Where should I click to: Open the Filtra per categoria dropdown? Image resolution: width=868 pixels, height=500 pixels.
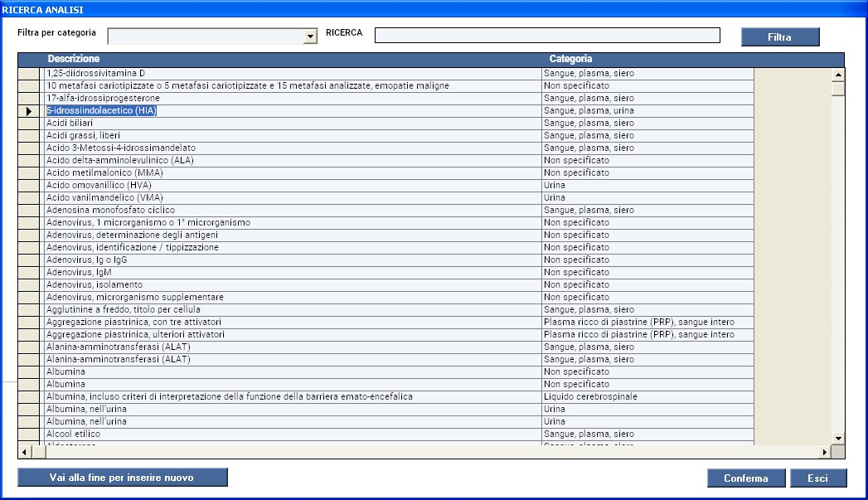(311, 36)
